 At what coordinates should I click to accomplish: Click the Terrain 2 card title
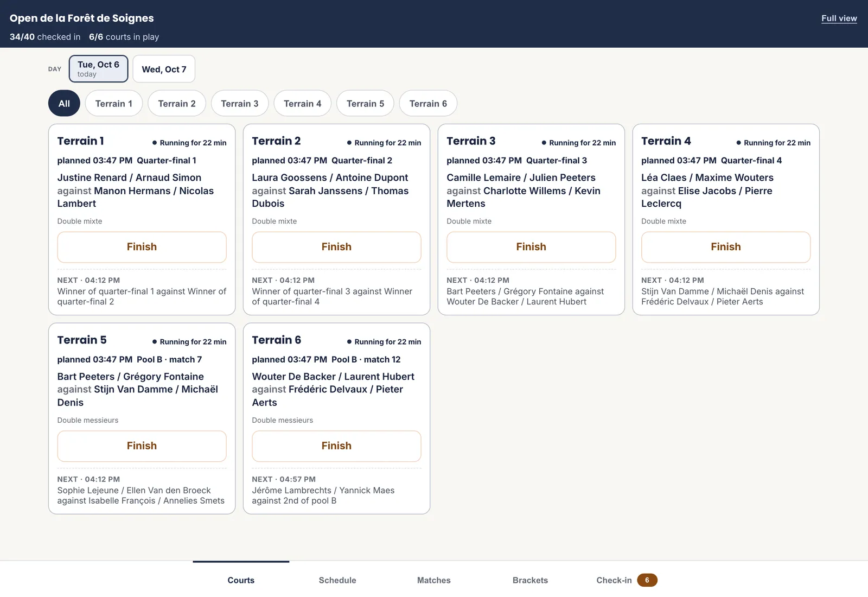(276, 141)
